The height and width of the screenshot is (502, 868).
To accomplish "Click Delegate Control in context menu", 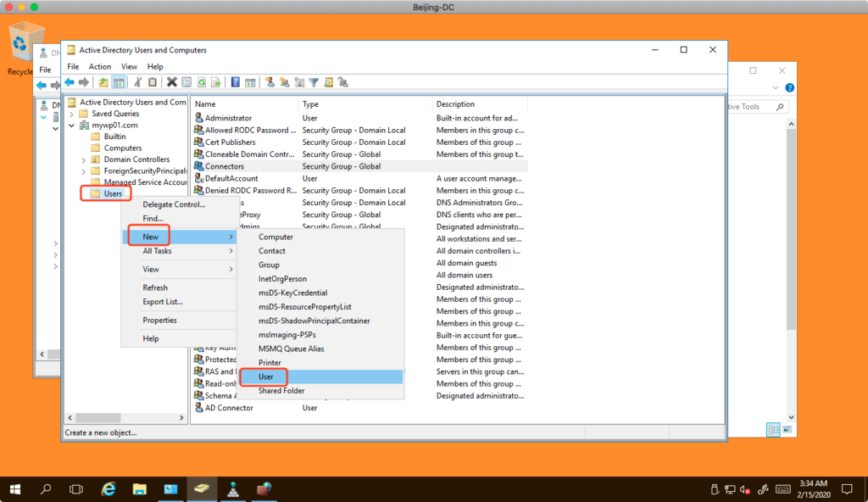I will tap(174, 204).
